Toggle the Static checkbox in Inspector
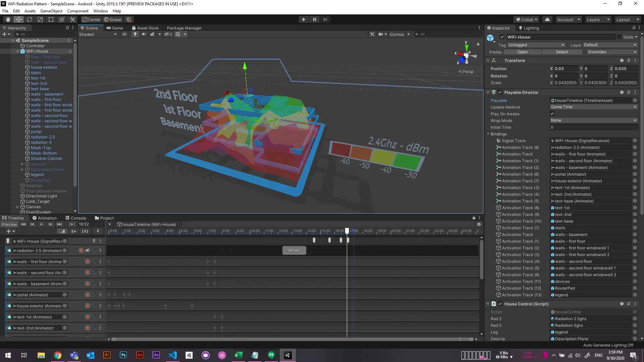 620,37
